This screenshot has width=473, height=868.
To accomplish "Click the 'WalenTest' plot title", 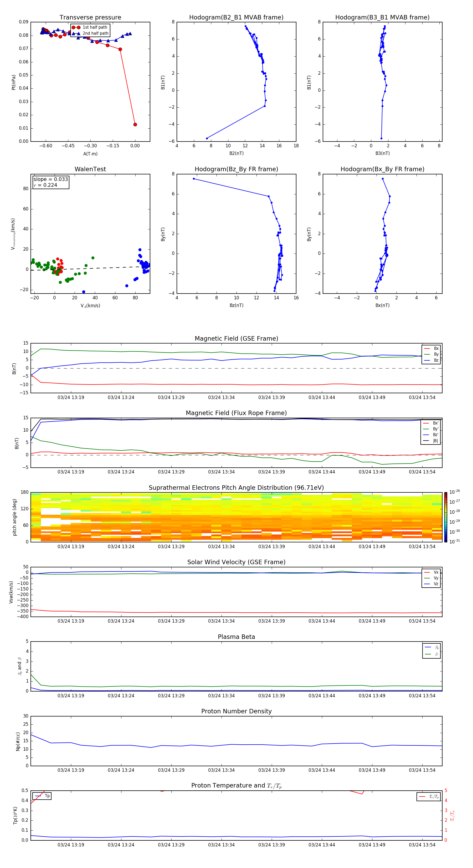I will (90, 169).
